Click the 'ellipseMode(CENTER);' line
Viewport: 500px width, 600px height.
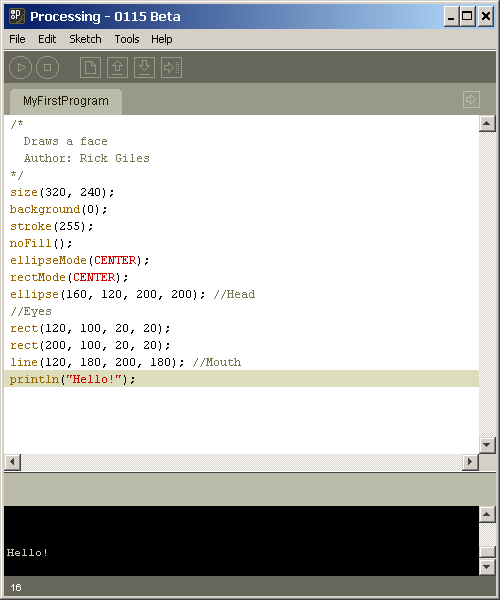(x=80, y=260)
